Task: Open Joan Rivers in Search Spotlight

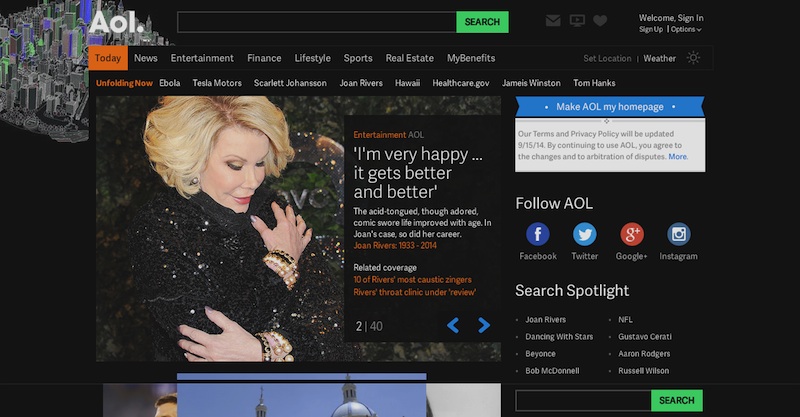Action: [545, 320]
